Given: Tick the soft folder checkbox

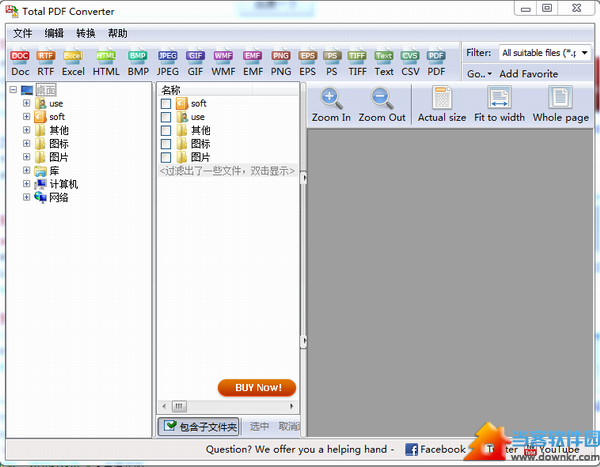Looking at the screenshot, I should click(x=166, y=104).
